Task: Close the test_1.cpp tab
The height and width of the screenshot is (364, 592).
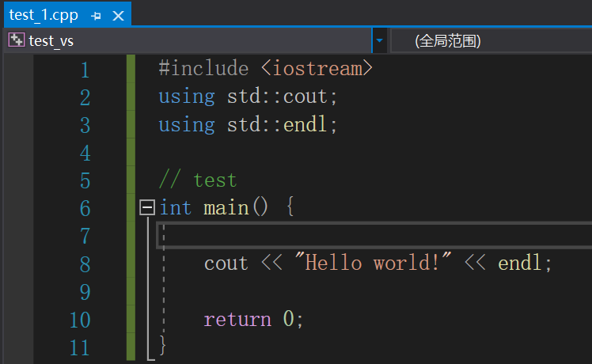Action: [x=119, y=16]
